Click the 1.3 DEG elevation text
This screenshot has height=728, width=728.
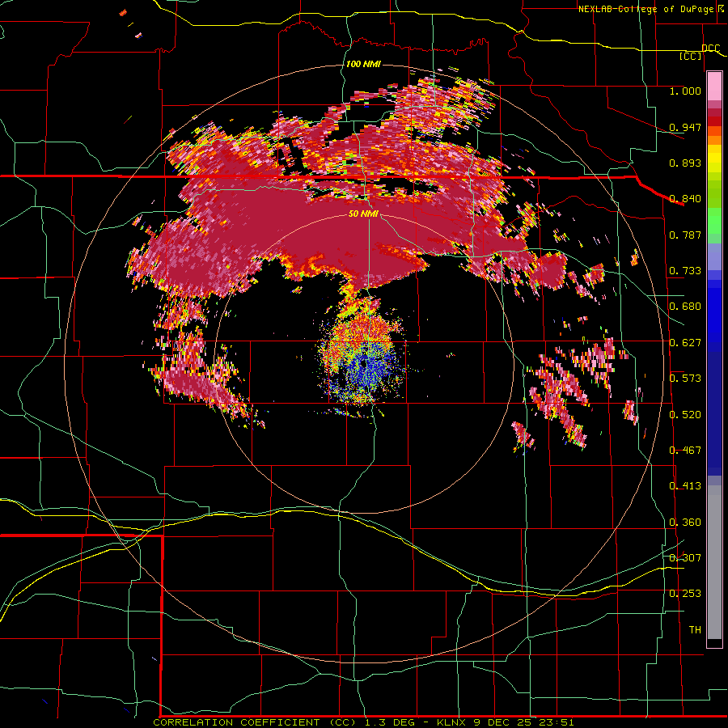point(390,722)
